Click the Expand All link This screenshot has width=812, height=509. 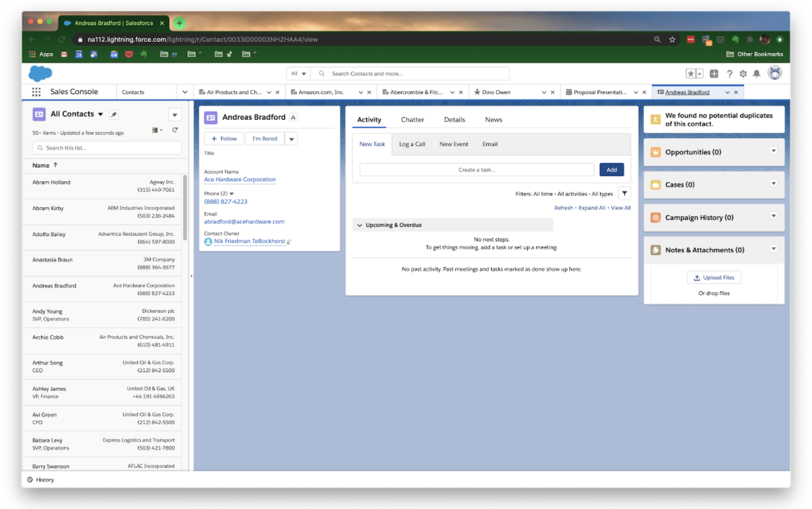[x=592, y=208]
